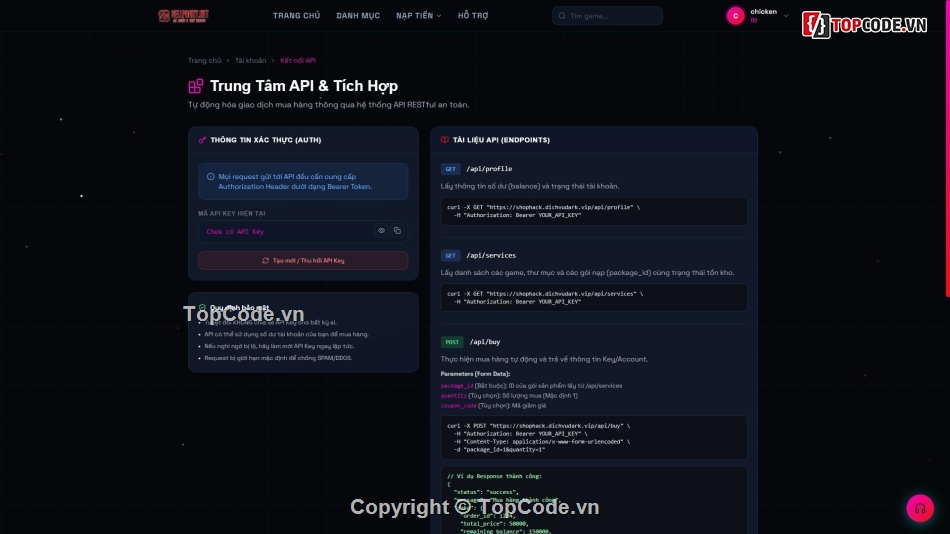Viewport: 950px width, 534px height.
Task: Click the quantity parameter name
Action: coord(454,396)
